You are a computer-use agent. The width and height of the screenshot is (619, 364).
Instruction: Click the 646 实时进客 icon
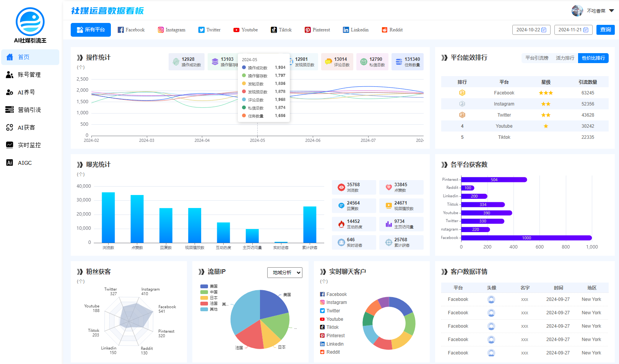tap(341, 242)
